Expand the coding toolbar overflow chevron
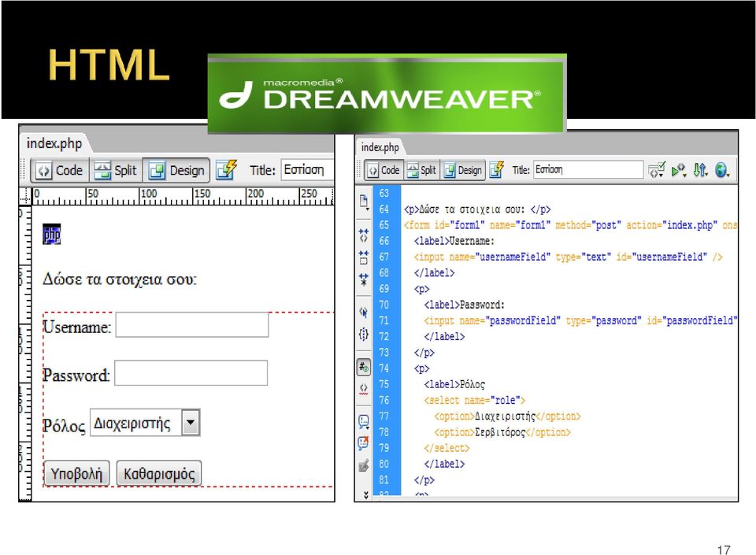 (x=365, y=495)
